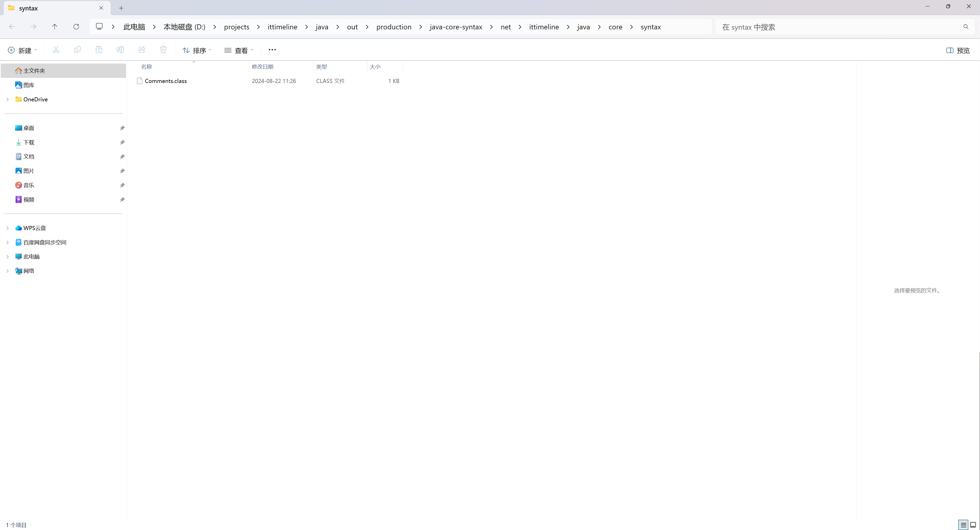Click the Delete trash icon
The height and width of the screenshot is (530, 980).
[163, 50]
